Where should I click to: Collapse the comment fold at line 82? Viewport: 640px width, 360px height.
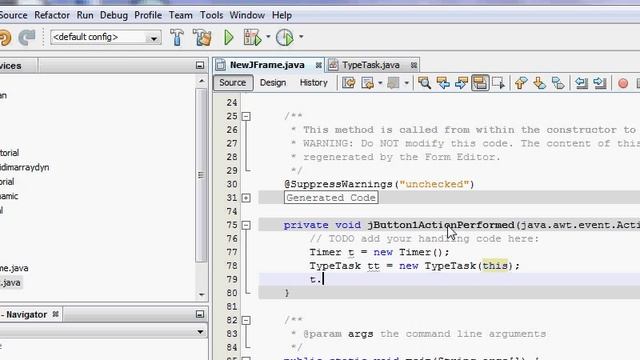246,320
